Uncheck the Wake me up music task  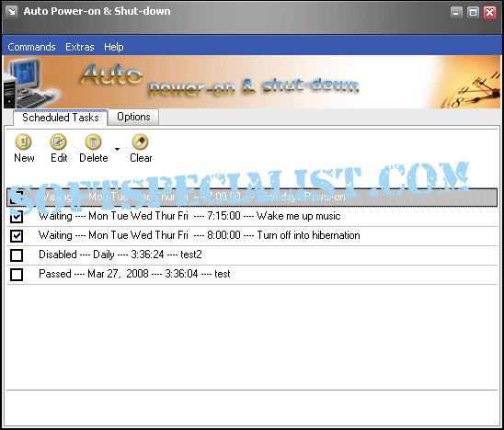coord(17,217)
